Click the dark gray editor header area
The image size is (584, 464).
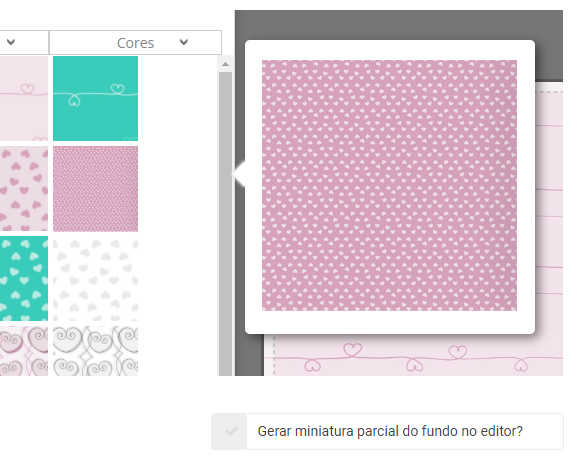pyautogui.click(x=399, y=25)
